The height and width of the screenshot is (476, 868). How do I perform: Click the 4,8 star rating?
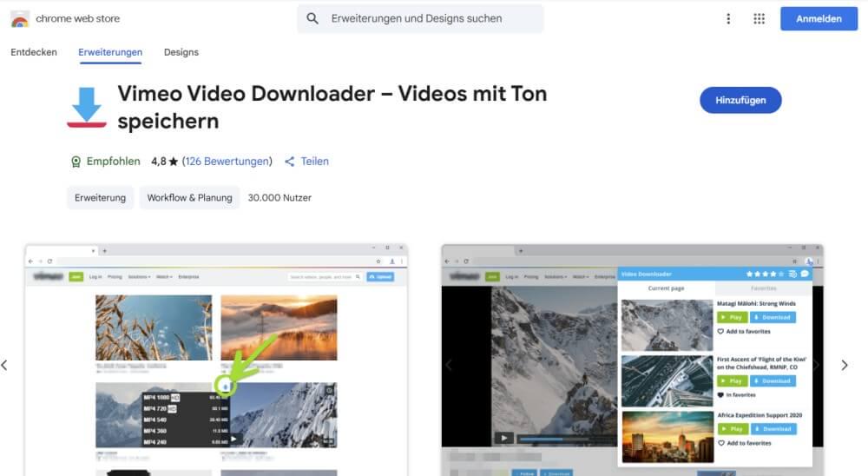pos(164,162)
